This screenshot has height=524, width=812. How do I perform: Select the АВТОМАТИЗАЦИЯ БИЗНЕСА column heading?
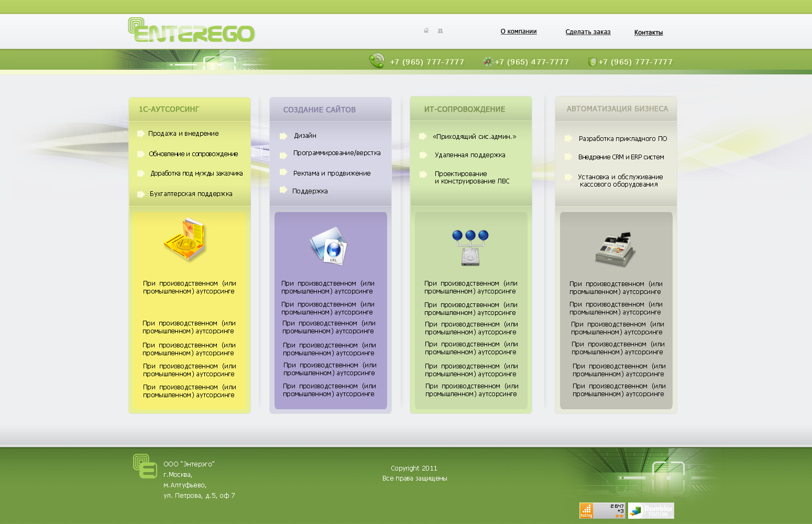click(617, 108)
